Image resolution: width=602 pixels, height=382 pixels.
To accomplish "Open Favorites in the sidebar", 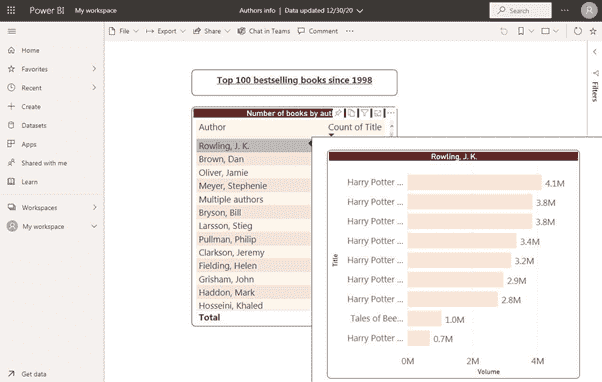I will [x=35, y=69].
